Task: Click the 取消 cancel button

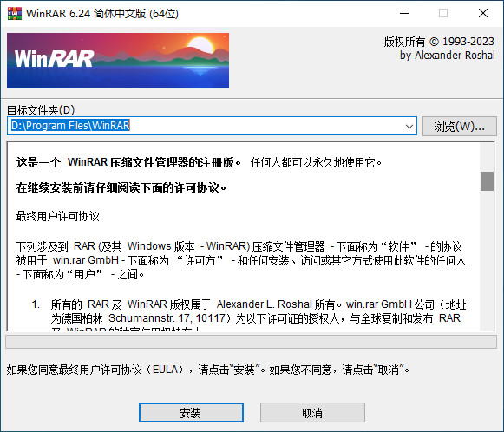Action: pyautogui.click(x=312, y=412)
